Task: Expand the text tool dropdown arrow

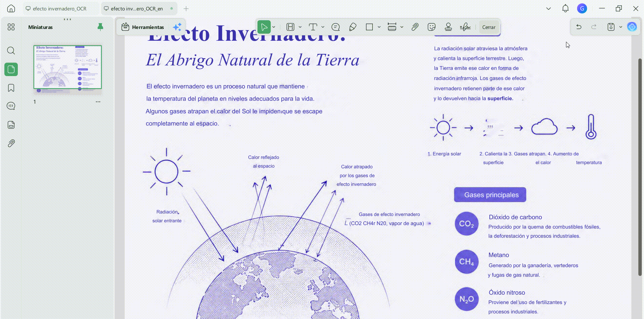Action: (x=323, y=27)
